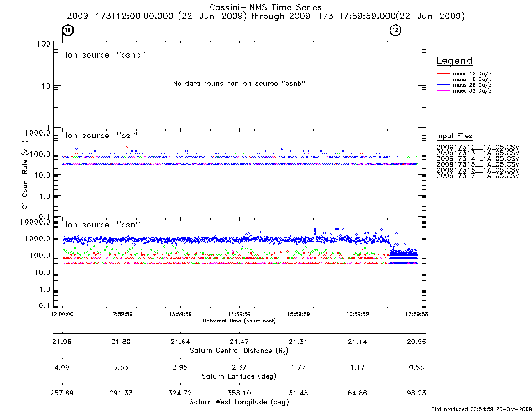
Task: Click the 15:59:59 time tick label
Action: tap(298, 314)
